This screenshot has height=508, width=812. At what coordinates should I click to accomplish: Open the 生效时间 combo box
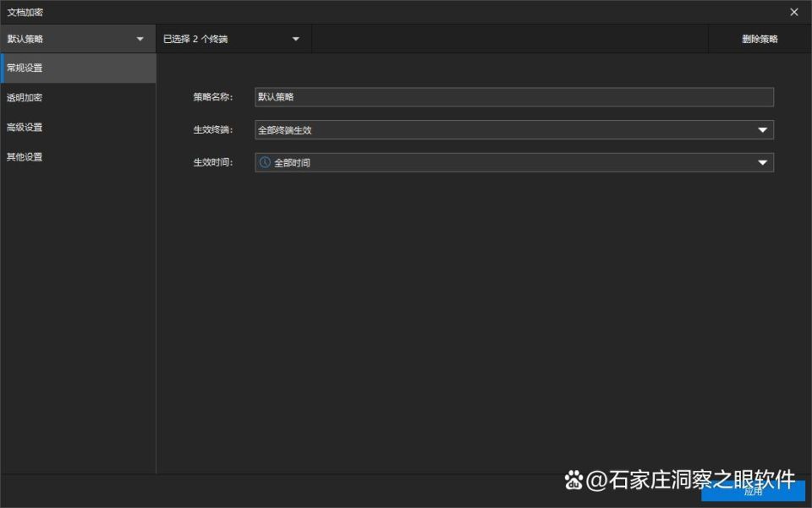click(x=514, y=162)
